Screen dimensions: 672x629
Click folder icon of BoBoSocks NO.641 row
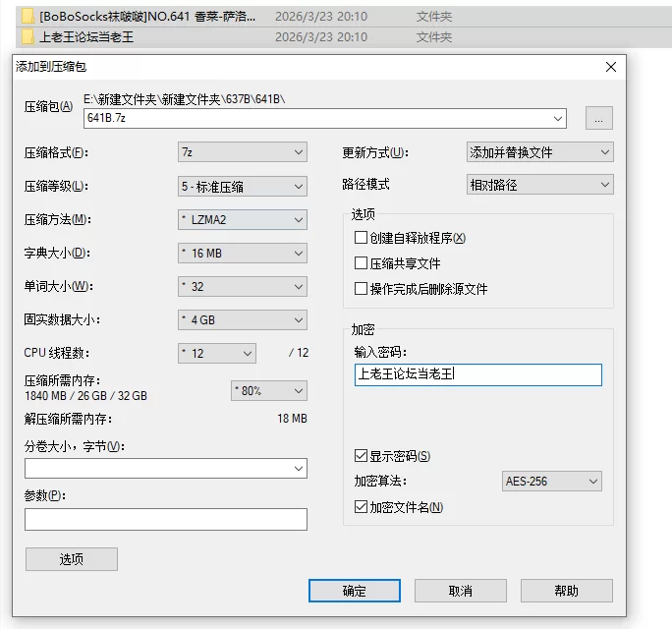coord(28,17)
